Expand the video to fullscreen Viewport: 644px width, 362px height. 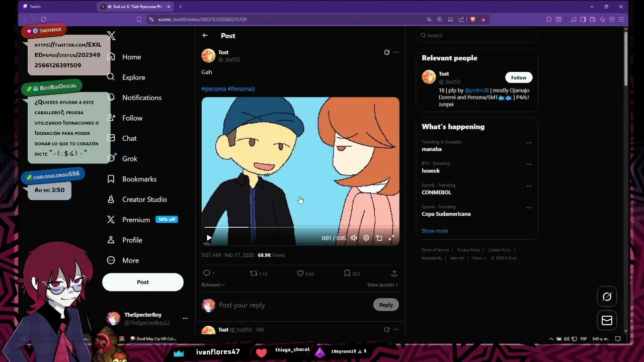tap(391, 238)
